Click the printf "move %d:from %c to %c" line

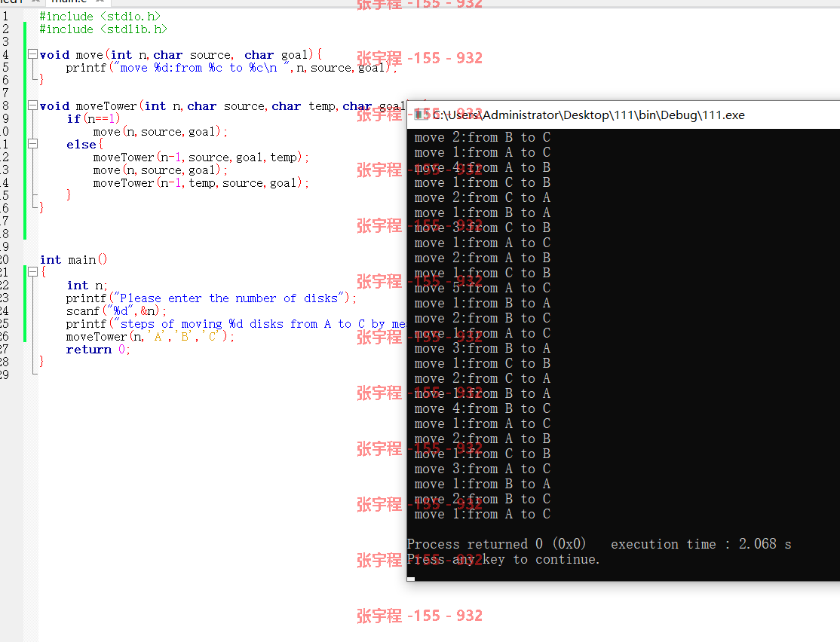pos(231,68)
